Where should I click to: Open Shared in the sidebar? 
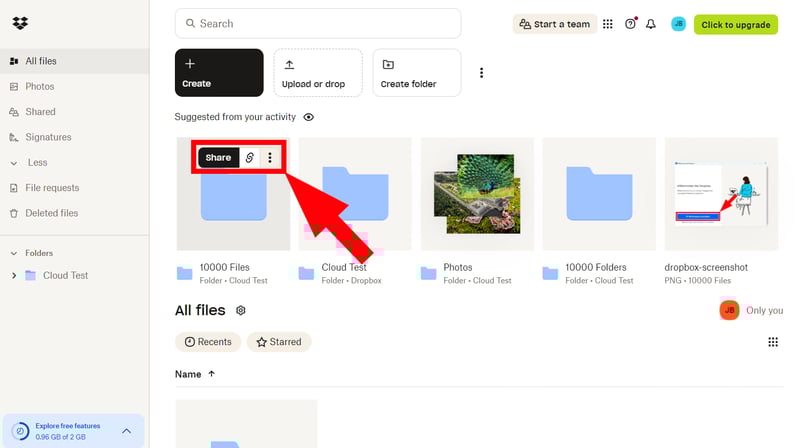pos(74,112)
